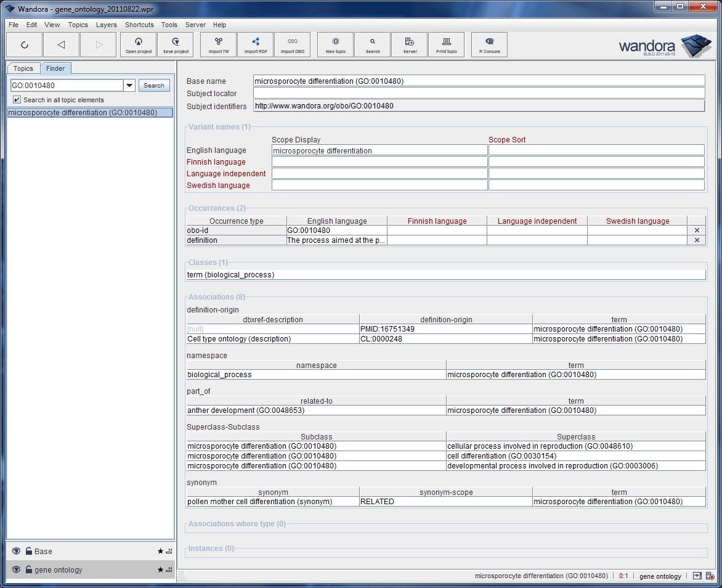
Task: Open the Layers menu
Action: (x=106, y=25)
